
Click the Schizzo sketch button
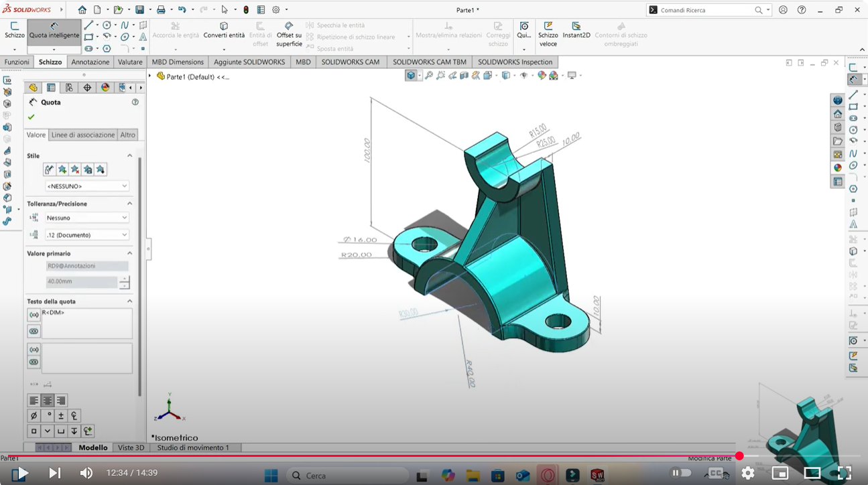(x=14, y=31)
